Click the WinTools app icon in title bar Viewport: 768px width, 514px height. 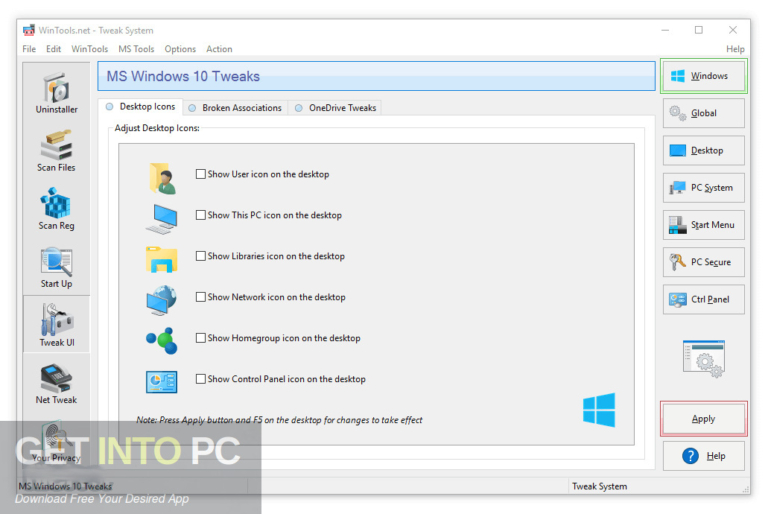tap(29, 30)
